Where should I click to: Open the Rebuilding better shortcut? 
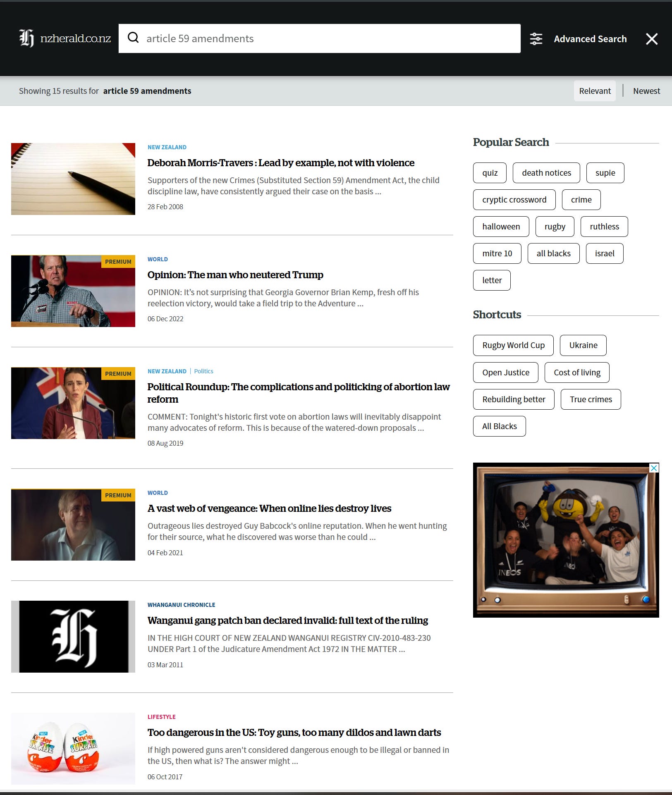tap(514, 399)
